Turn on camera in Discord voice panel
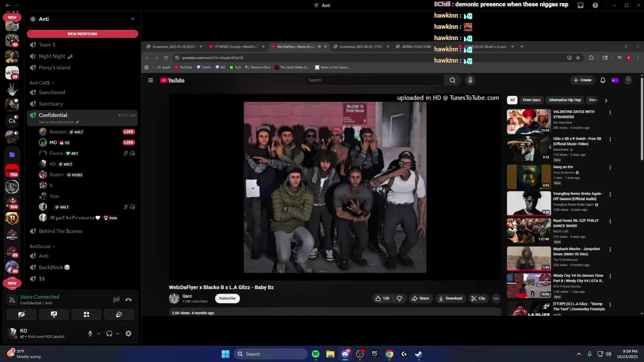644x362 pixels. [22, 314]
